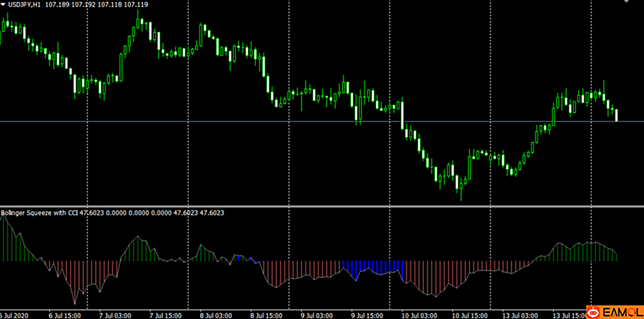The height and width of the screenshot is (319, 644).
Task: Click the EAMOL robot logo icon
Action: (x=594, y=312)
